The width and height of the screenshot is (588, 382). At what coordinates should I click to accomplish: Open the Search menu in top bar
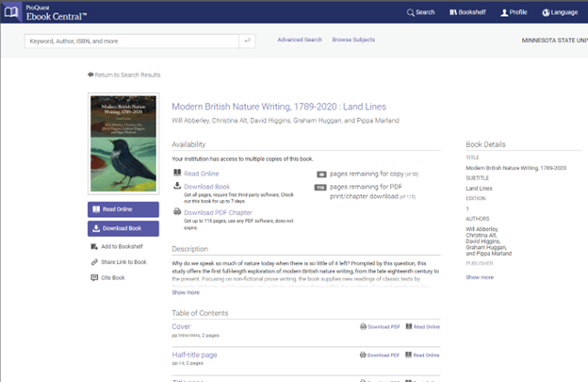(421, 12)
